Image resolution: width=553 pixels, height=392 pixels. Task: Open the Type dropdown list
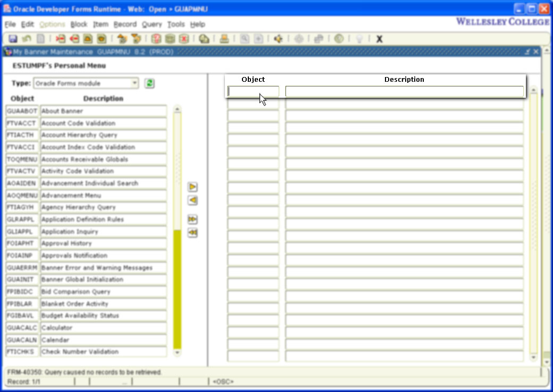pyautogui.click(x=135, y=83)
